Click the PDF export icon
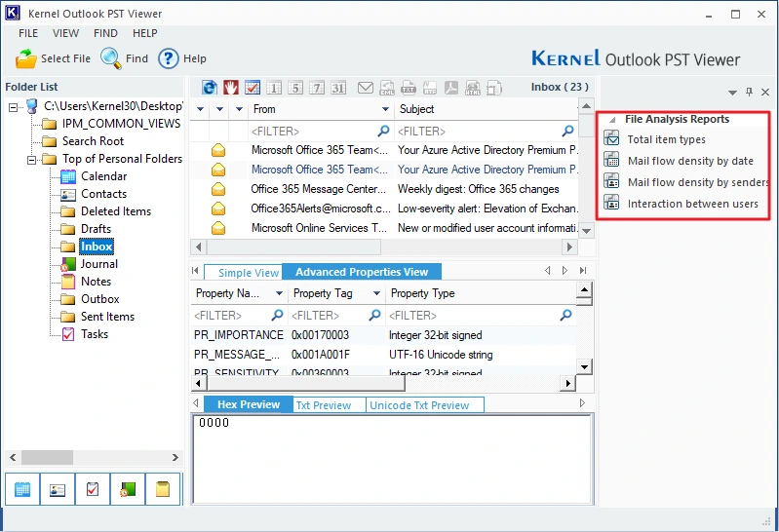 tap(451, 88)
